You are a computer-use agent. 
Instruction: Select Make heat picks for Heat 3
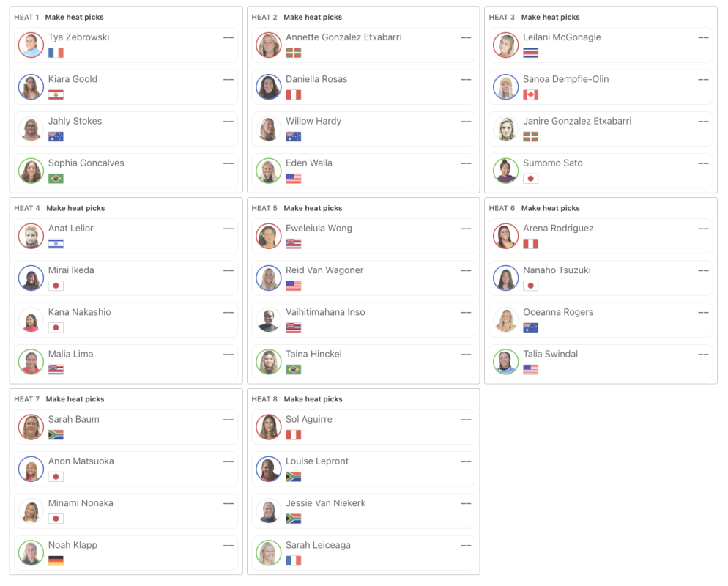point(550,17)
